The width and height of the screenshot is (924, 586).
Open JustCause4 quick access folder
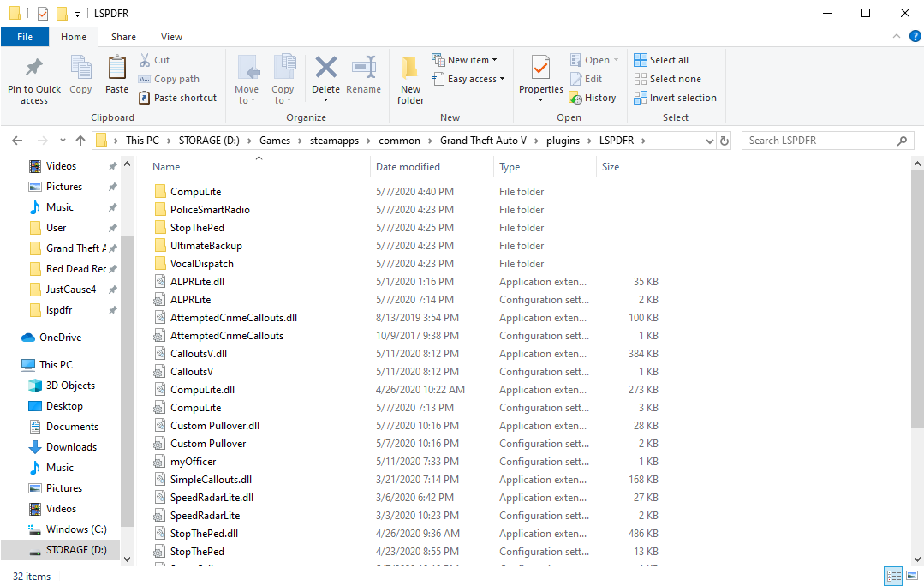coord(71,290)
